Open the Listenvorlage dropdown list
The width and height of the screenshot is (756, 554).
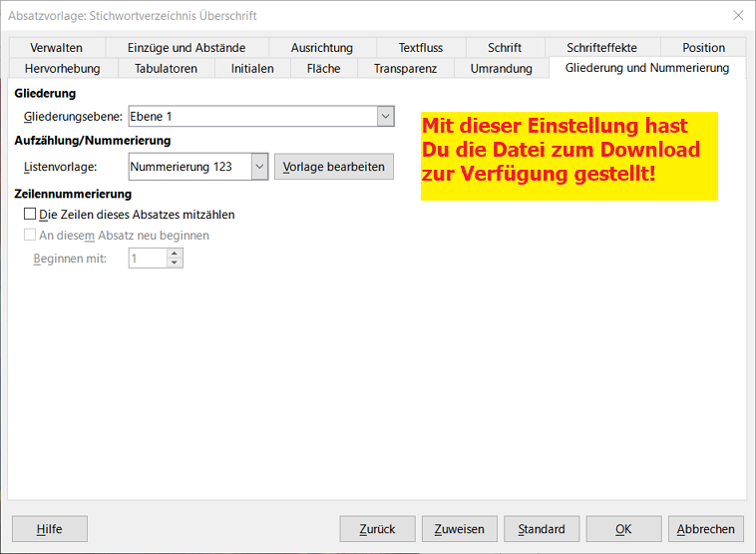coord(259,167)
